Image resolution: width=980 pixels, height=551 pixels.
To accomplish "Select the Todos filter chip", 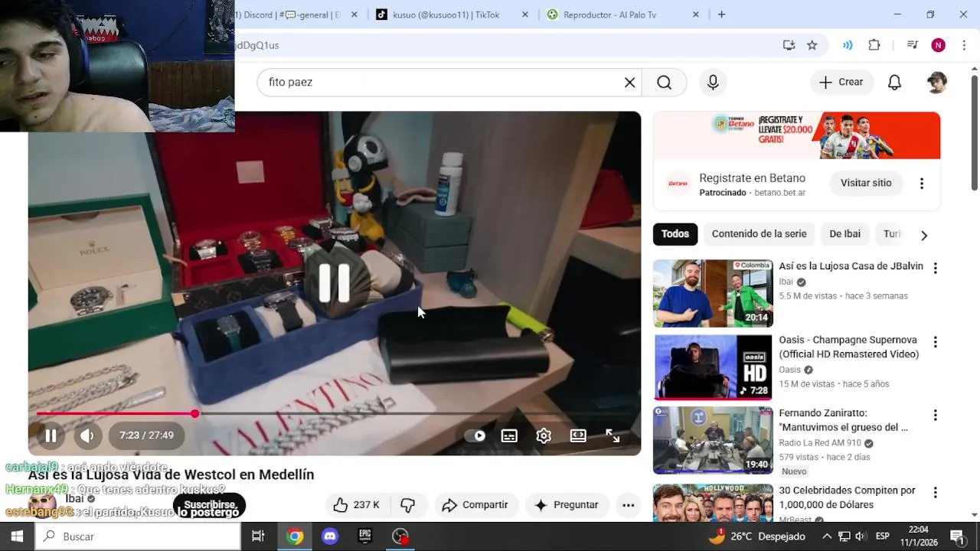I will pos(675,234).
